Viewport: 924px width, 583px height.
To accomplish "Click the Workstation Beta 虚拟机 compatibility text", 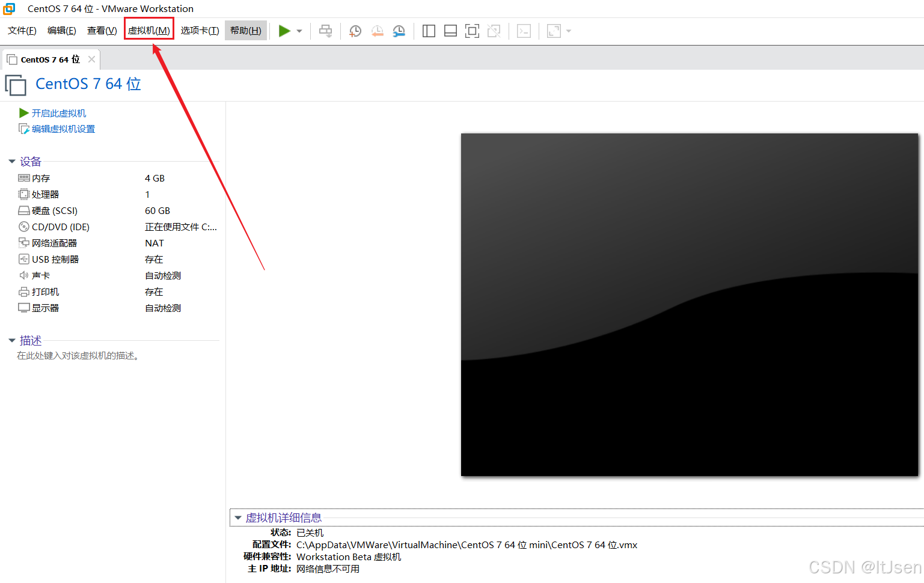I will [x=349, y=557].
